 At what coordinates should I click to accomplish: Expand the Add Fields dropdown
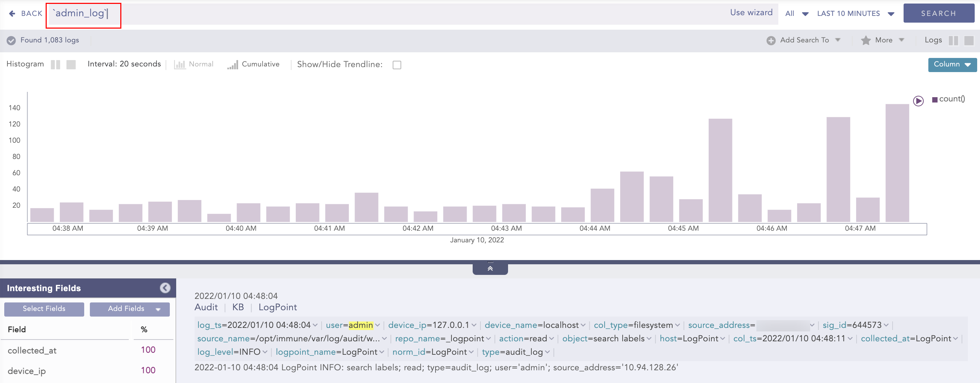tap(129, 309)
